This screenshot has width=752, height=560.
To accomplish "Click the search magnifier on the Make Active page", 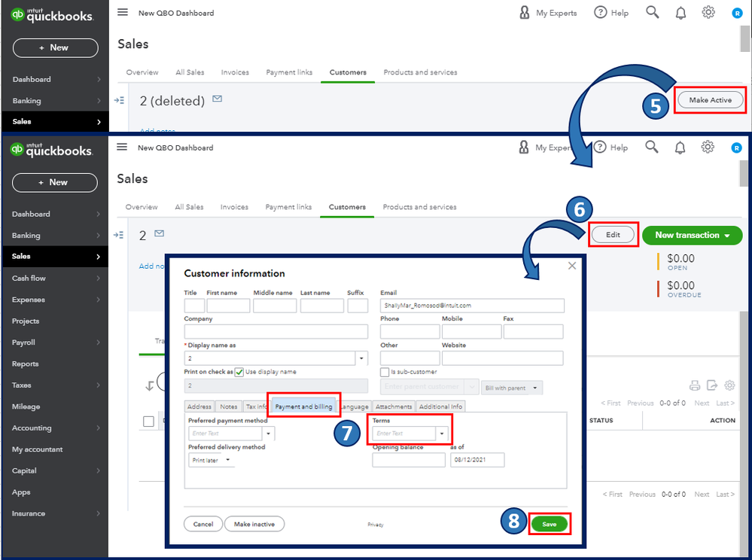I will coord(652,12).
